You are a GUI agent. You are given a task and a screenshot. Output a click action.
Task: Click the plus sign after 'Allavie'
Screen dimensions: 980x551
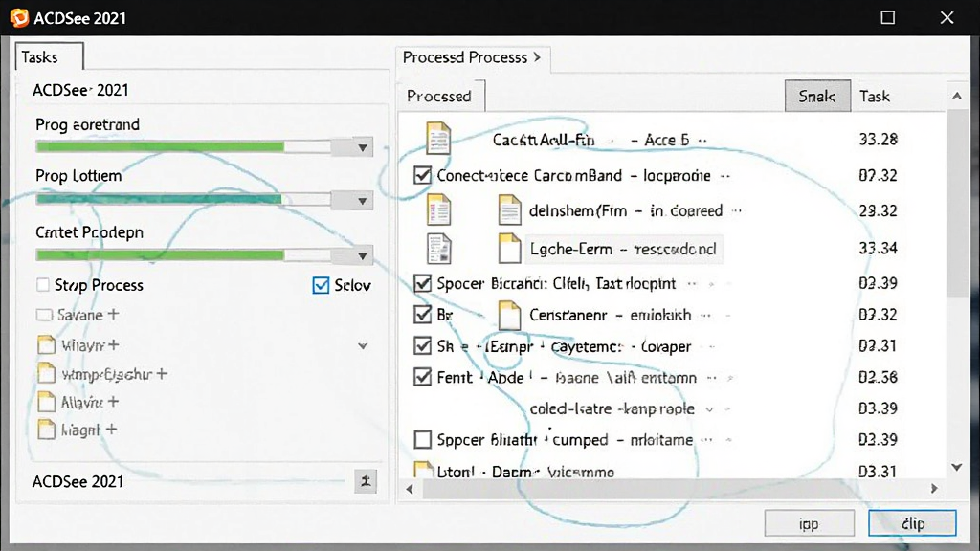click(x=113, y=401)
